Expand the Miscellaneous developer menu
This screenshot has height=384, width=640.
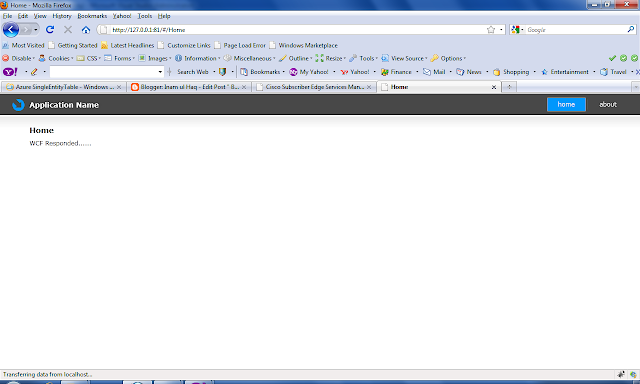point(249,58)
